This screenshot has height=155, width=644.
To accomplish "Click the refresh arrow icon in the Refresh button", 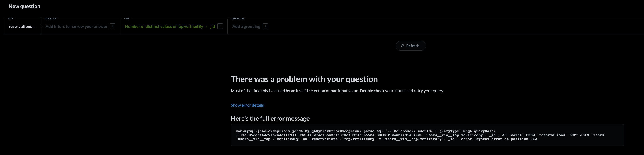I will tap(402, 46).
